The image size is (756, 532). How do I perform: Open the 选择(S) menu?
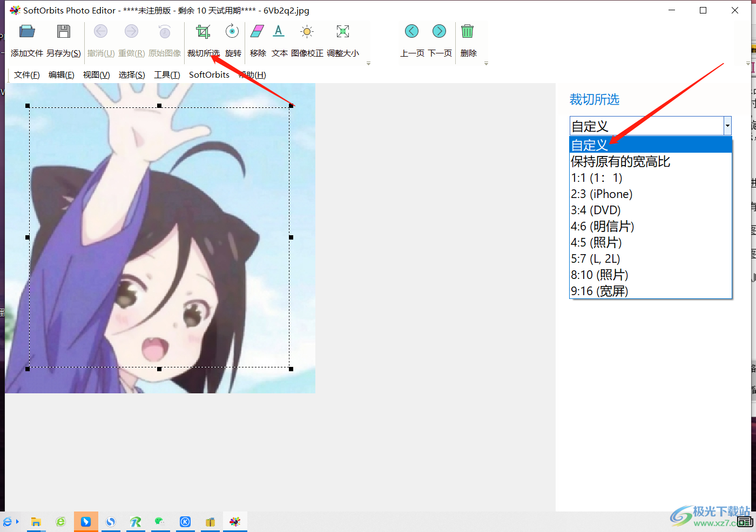tap(132, 74)
